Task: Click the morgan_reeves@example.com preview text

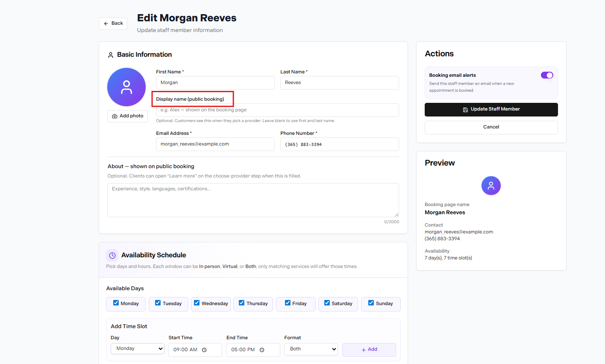Action: pyautogui.click(x=459, y=232)
